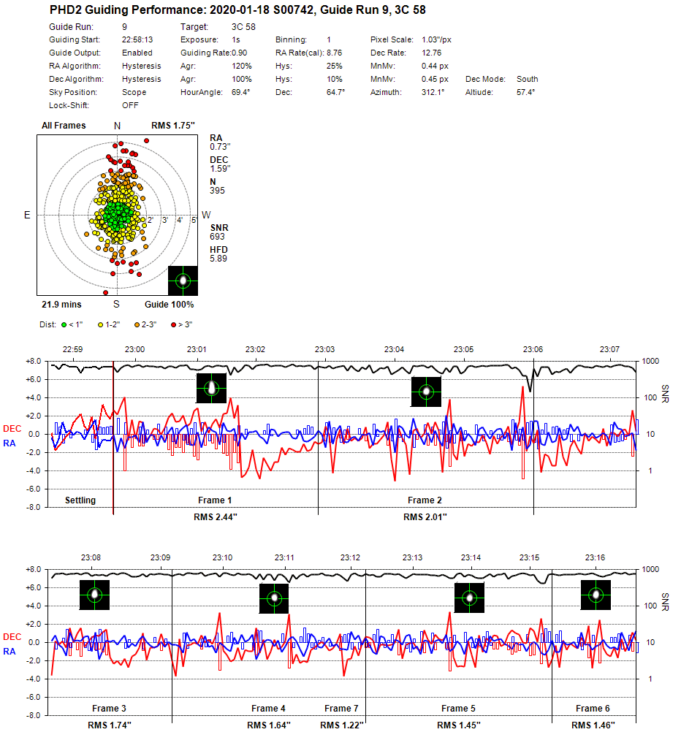Select the DEC error value '1.59"'
The height and width of the screenshot is (751, 700).
pos(220,169)
